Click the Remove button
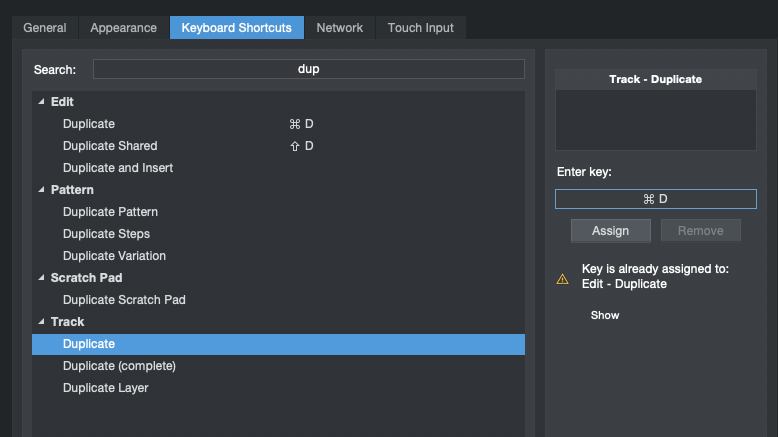The image size is (778, 437). [x=700, y=231]
